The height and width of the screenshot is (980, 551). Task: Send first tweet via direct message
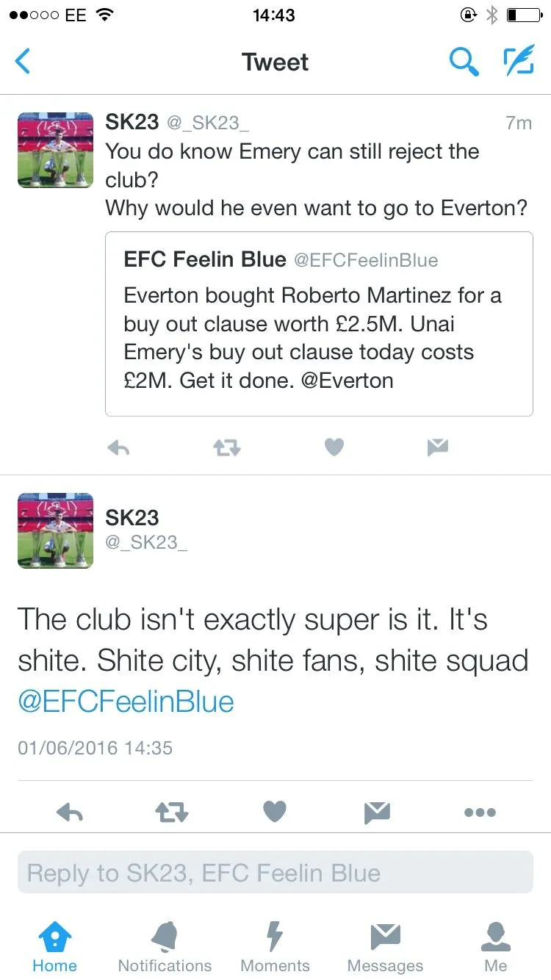(438, 447)
